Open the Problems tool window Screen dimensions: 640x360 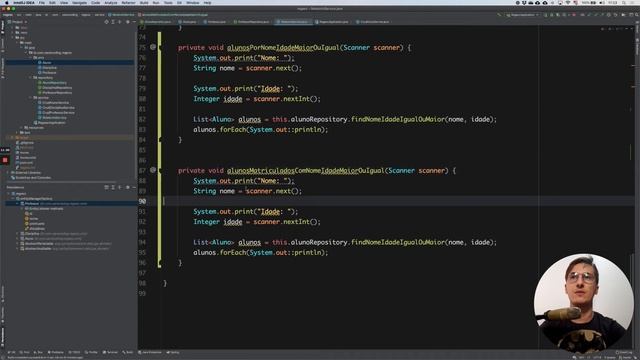[x=56, y=352]
